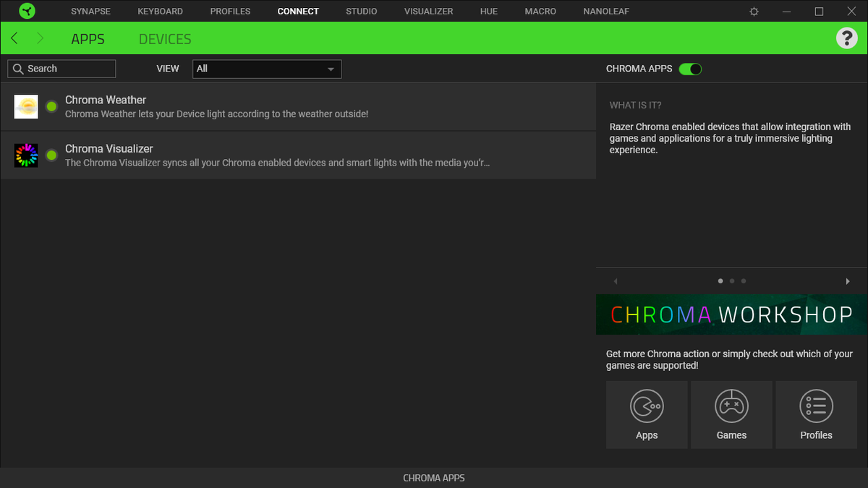Click the Chroma Workshop banner
Image resolution: width=868 pixels, height=488 pixels.
pos(732,314)
